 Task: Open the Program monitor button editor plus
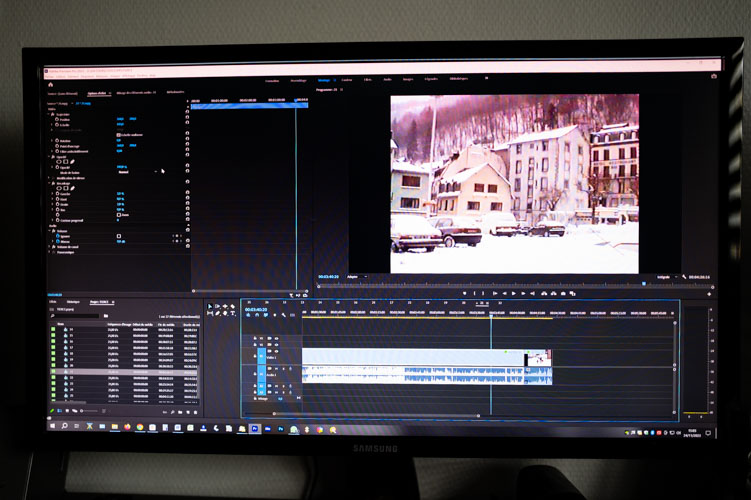click(x=709, y=294)
